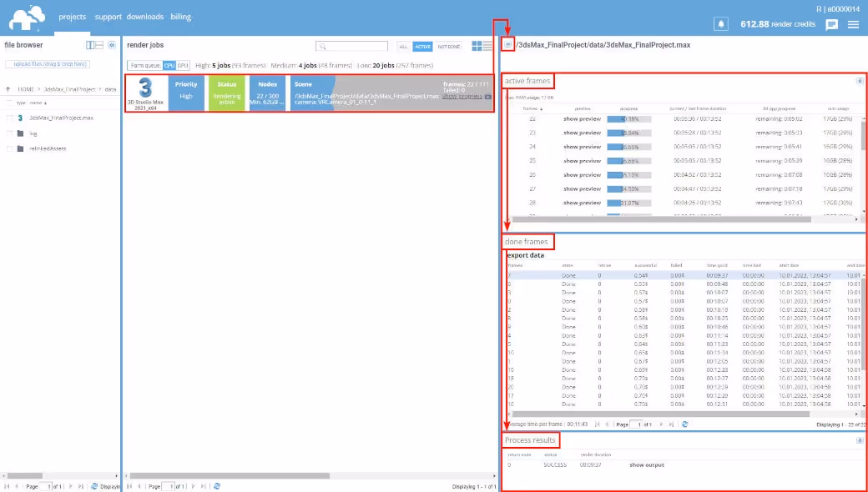
Task: Filter render jobs by NOT DONE
Action: pos(449,47)
